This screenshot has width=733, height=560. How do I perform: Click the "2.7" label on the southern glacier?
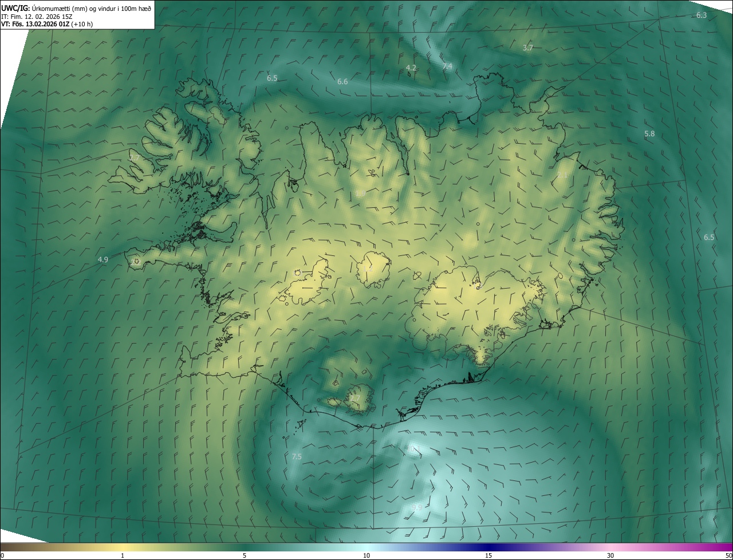pyautogui.click(x=355, y=398)
